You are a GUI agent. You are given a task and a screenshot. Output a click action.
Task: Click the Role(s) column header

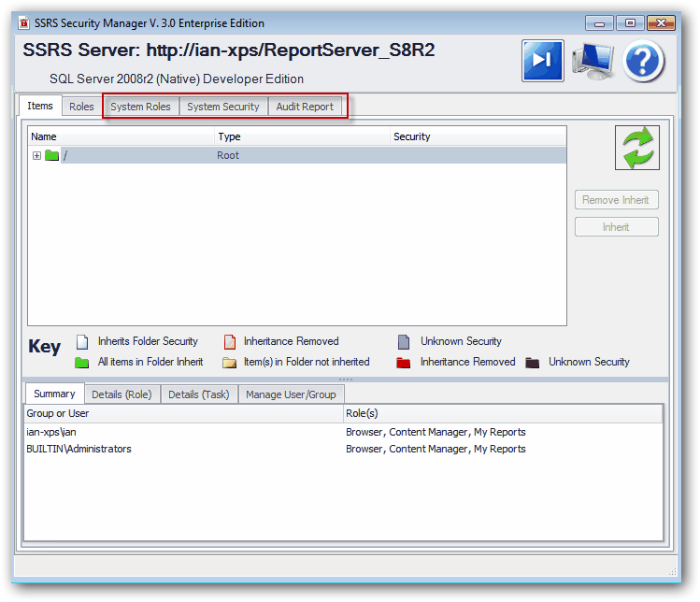[503, 413]
